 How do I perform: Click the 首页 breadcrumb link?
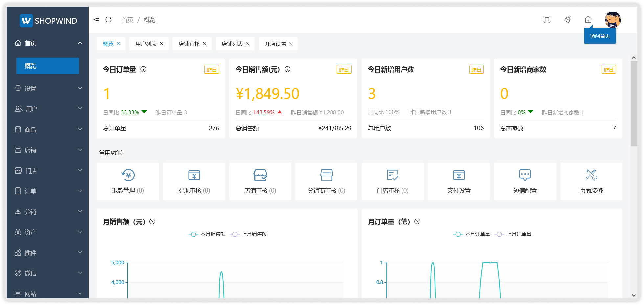tap(127, 20)
